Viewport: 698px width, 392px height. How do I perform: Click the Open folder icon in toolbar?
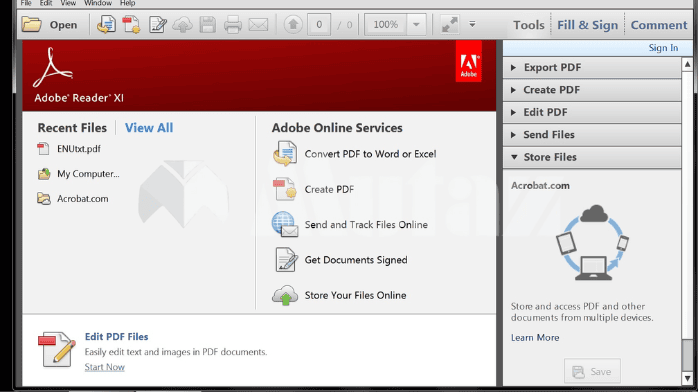(x=31, y=24)
